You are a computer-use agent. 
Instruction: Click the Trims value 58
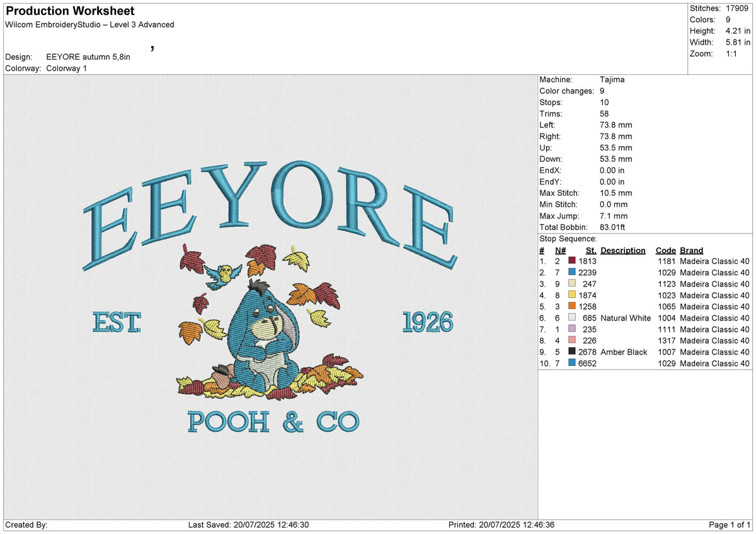(605, 114)
